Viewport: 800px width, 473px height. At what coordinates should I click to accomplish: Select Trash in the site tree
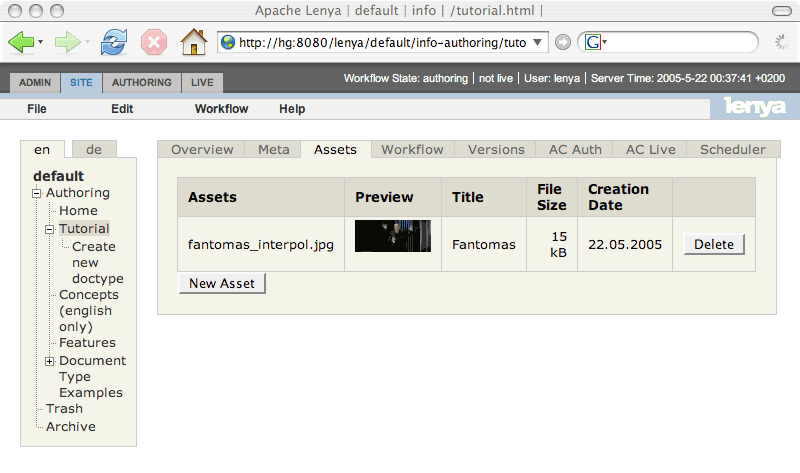[64, 409]
